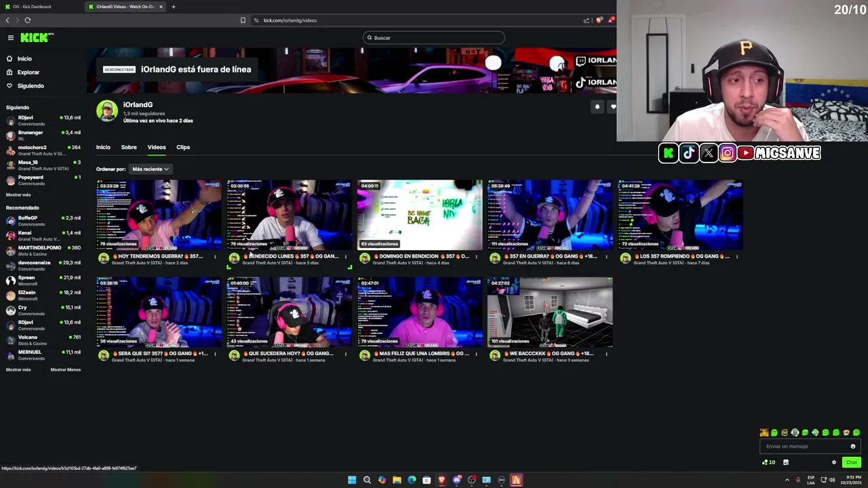Open motochoro2 channel in sidebar
The image size is (868, 488).
43,150
